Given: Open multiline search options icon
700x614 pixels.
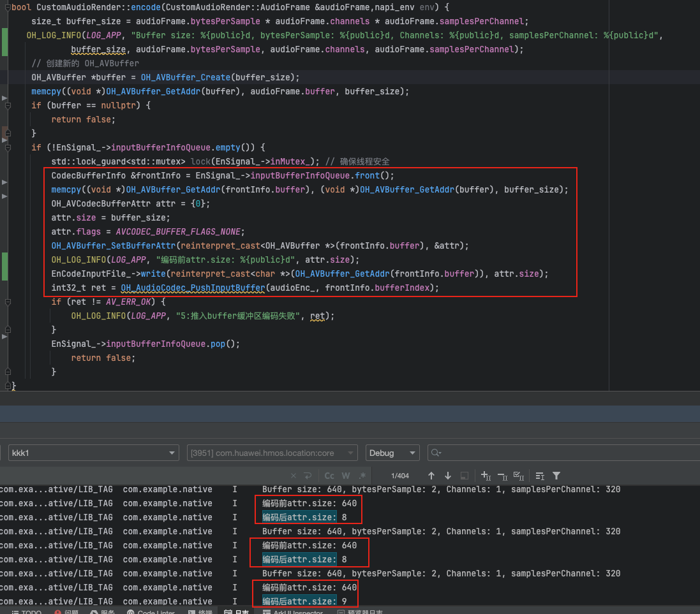Looking at the screenshot, I should [540, 476].
